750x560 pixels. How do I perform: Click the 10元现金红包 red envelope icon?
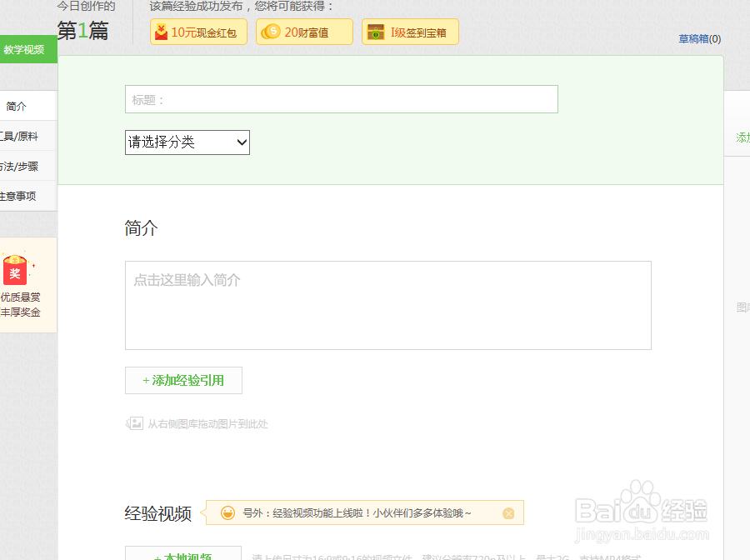point(163,32)
